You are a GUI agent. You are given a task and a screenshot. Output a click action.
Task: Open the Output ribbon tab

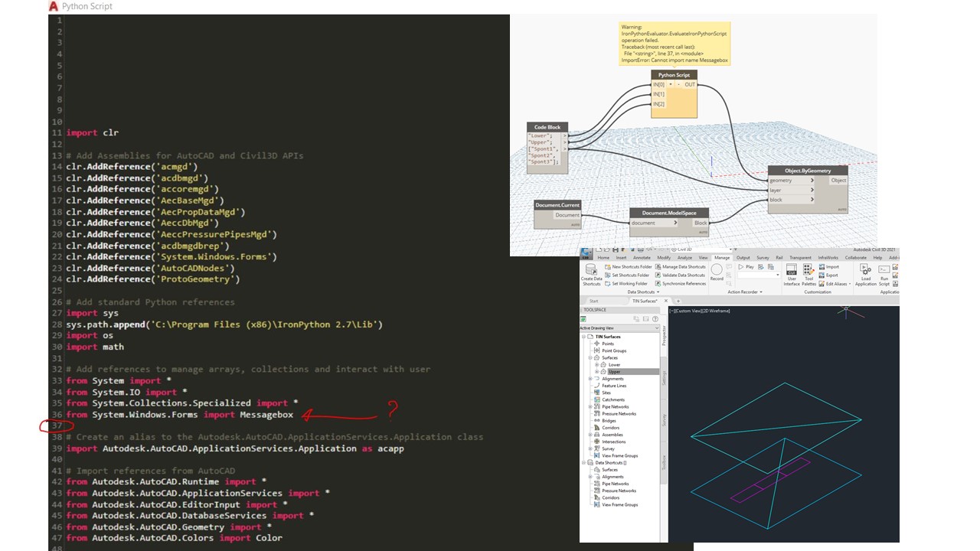click(743, 258)
